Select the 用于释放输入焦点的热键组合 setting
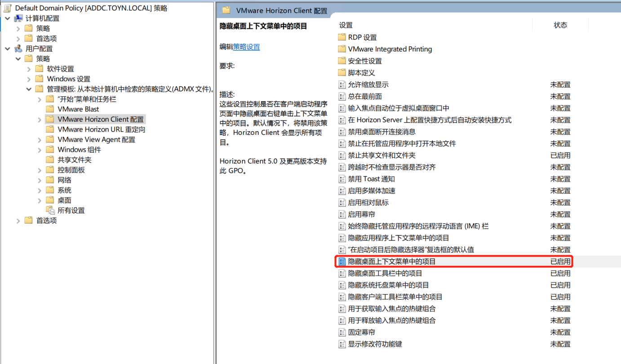This screenshot has width=621, height=364. (392, 320)
